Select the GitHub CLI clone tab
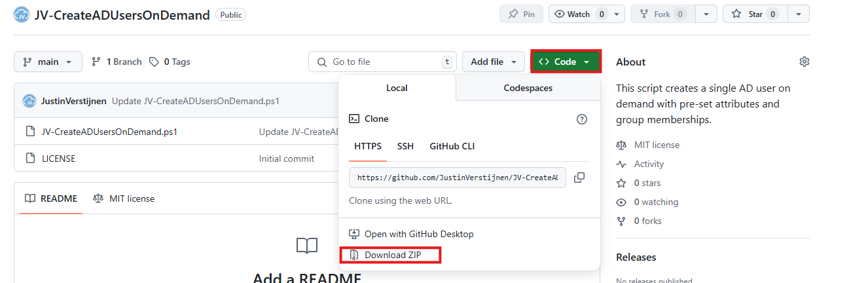This screenshot has height=283, width=868. pos(452,146)
